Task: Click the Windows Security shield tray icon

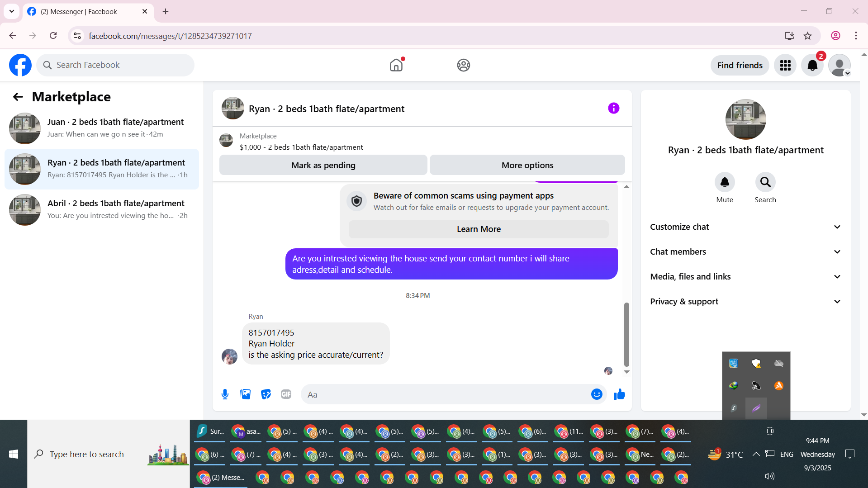Action: point(756,363)
